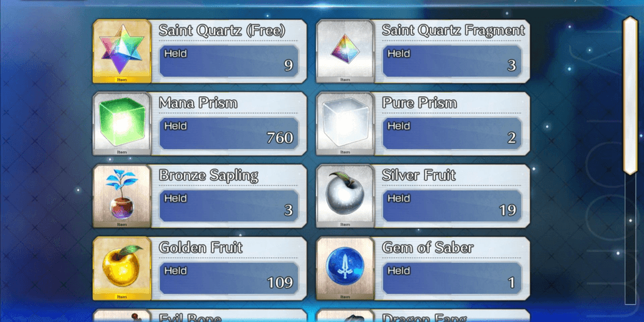The image size is (644, 322).
Task: Click the Mana Prism item name
Action: 198,103
